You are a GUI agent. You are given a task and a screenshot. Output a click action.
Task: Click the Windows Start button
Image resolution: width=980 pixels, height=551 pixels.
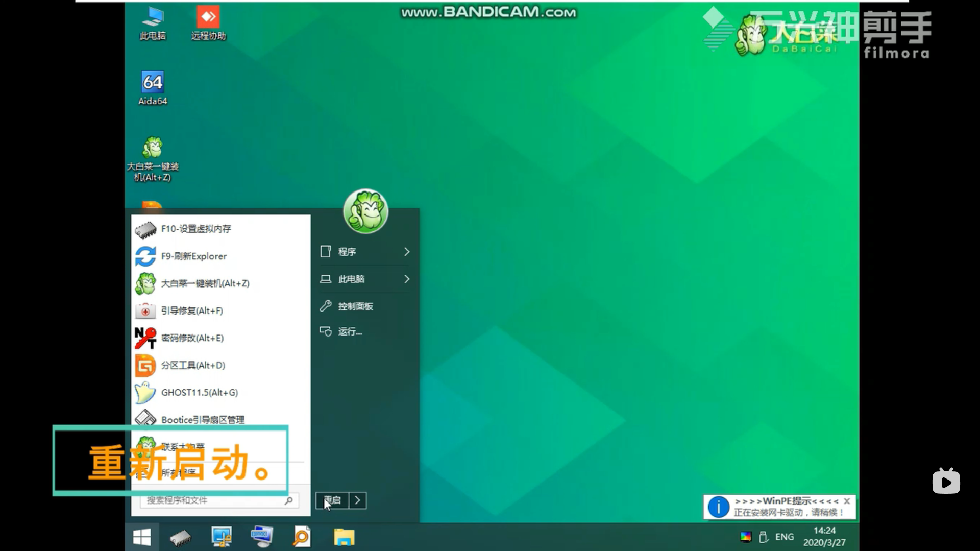[142, 537]
